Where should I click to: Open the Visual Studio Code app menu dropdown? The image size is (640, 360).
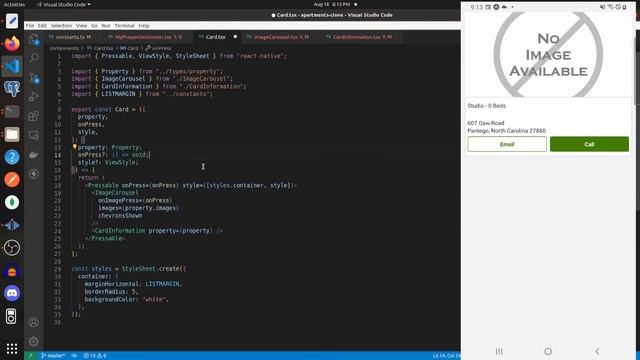(x=64, y=4)
